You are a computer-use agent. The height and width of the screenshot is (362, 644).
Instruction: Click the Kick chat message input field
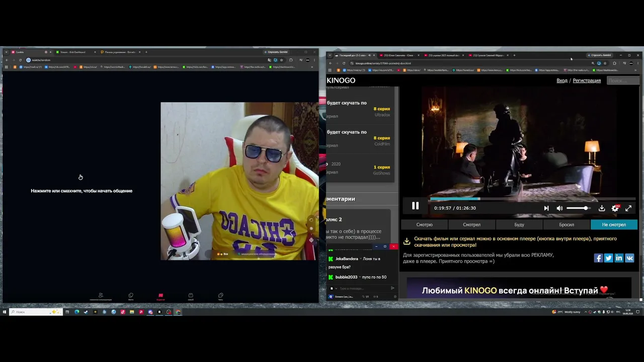363,288
